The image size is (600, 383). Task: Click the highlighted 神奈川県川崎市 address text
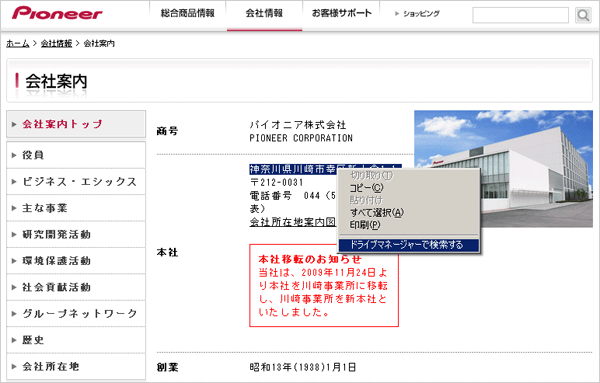(x=293, y=169)
